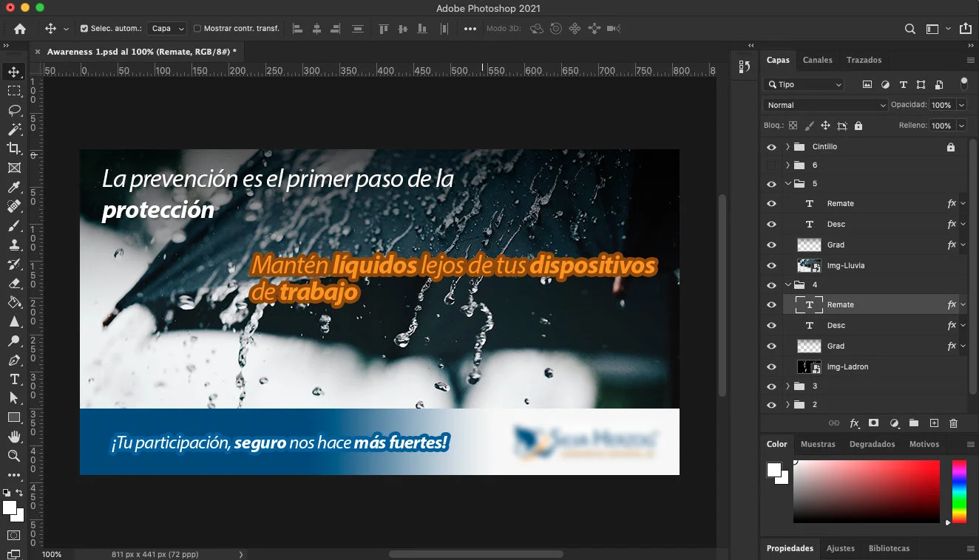
Task: Enable Mostrar contr. transf. checkbox
Action: (x=197, y=29)
